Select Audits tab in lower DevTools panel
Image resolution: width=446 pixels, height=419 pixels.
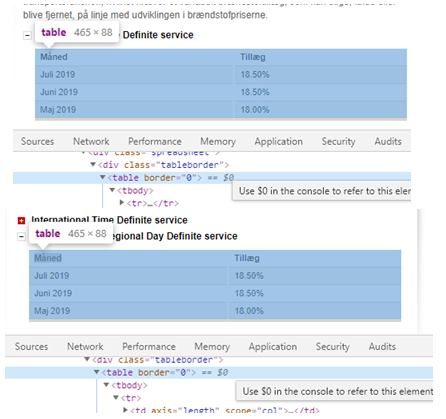(x=382, y=346)
